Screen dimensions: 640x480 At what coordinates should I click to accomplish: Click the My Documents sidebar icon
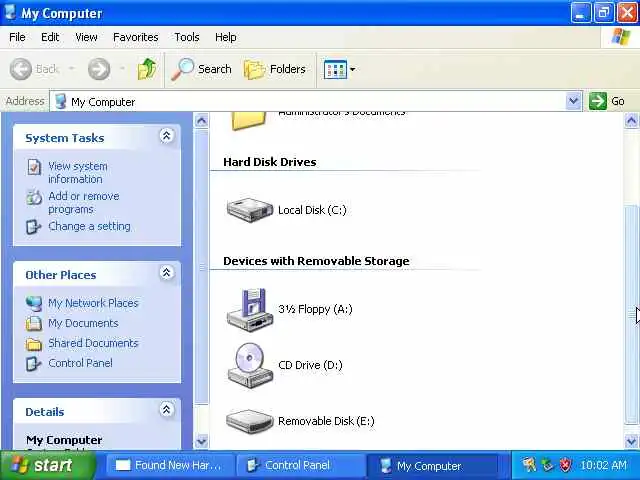(x=34, y=323)
